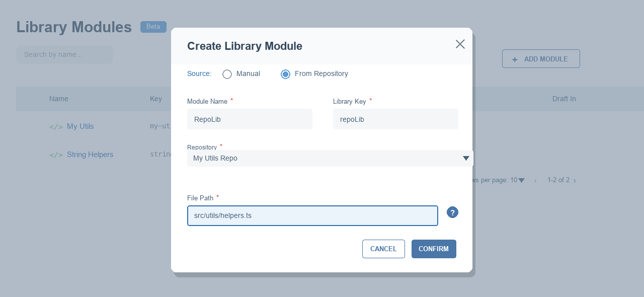Image resolution: width=644 pixels, height=297 pixels.
Task: Close the Create Library Module dialog
Action: pos(460,44)
